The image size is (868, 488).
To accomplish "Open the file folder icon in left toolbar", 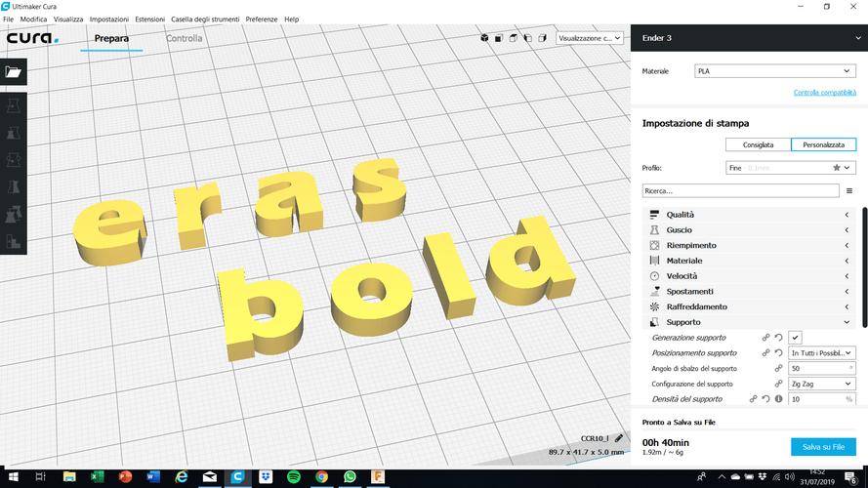I will [14, 72].
